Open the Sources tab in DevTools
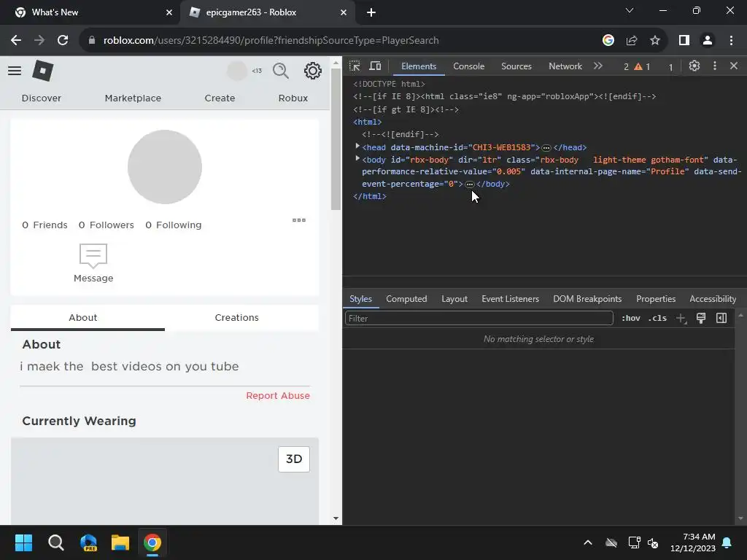747x560 pixels. (x=516, y=66)
